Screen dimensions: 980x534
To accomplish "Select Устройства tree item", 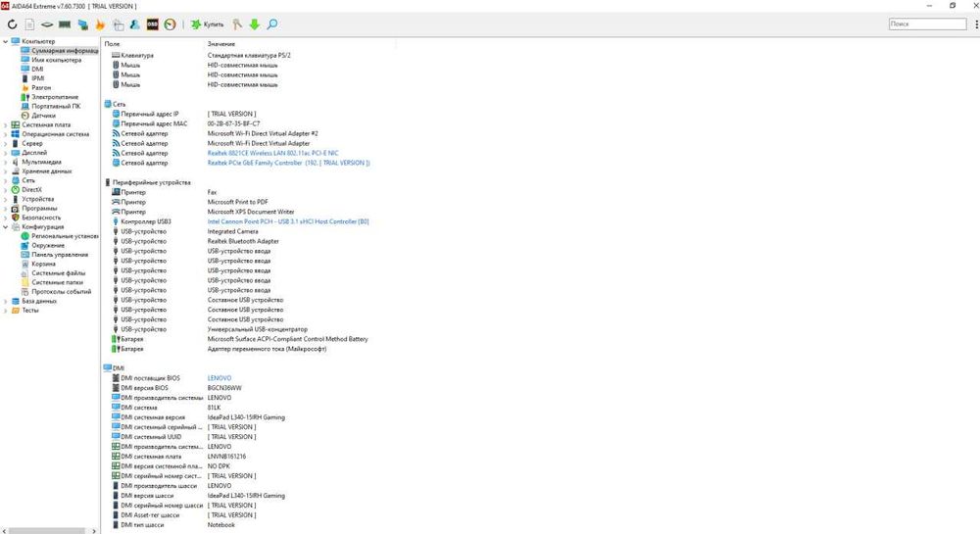I will (37, 199).
